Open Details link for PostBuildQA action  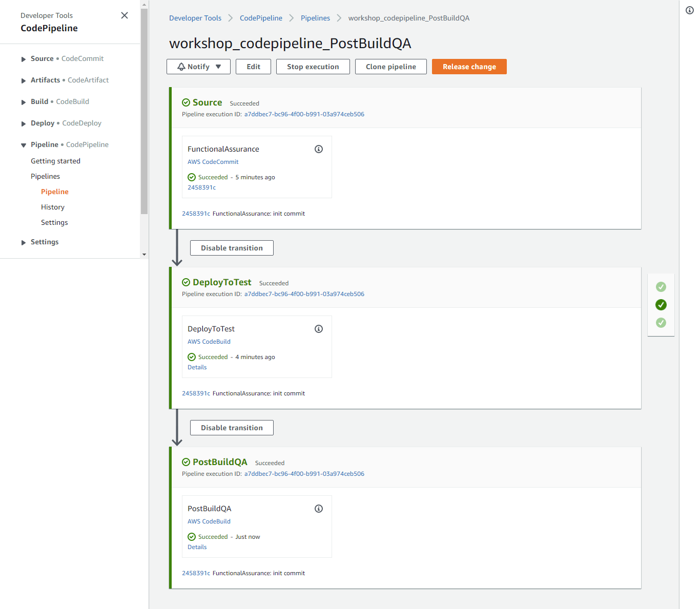click(x=197, y=547)
